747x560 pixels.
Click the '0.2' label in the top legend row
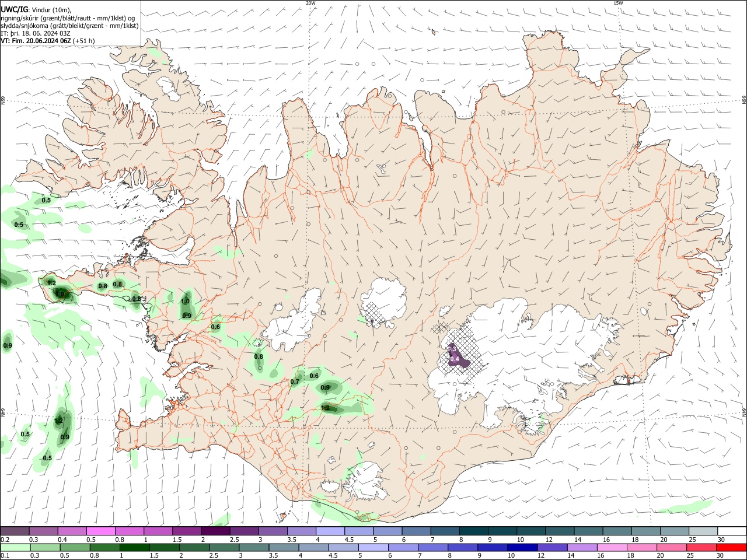[x=5, y=540]
